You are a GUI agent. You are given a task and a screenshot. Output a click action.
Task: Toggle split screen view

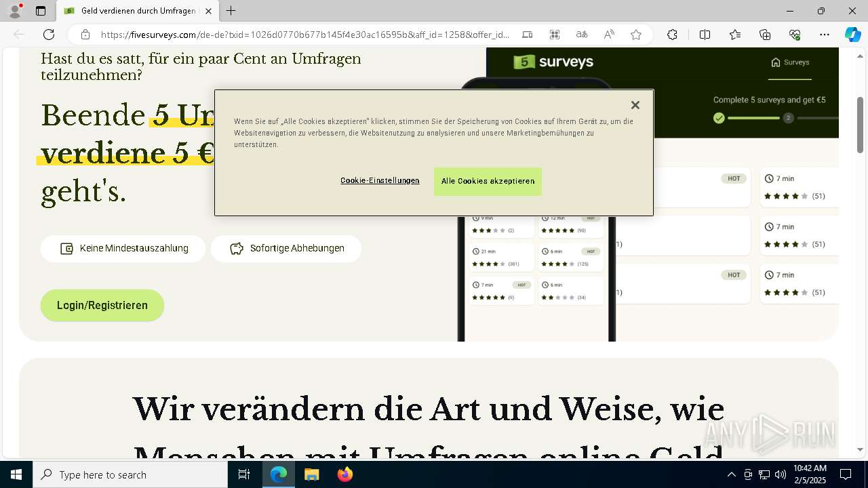(705, 35)
